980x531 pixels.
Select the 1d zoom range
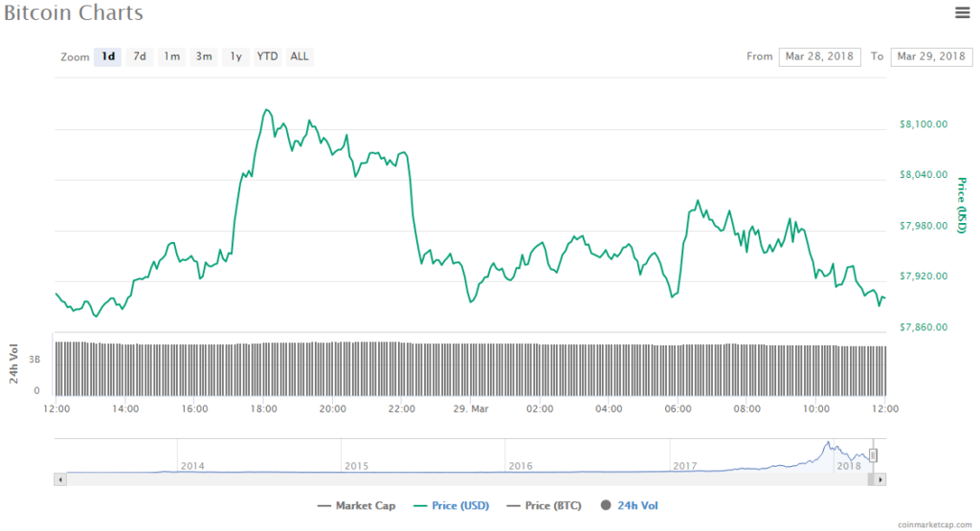pos(107,56)
